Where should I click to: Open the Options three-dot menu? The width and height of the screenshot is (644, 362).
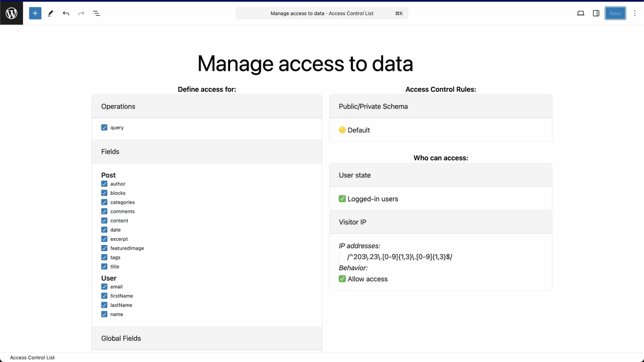pyautogui.click(x=635, y=13)
